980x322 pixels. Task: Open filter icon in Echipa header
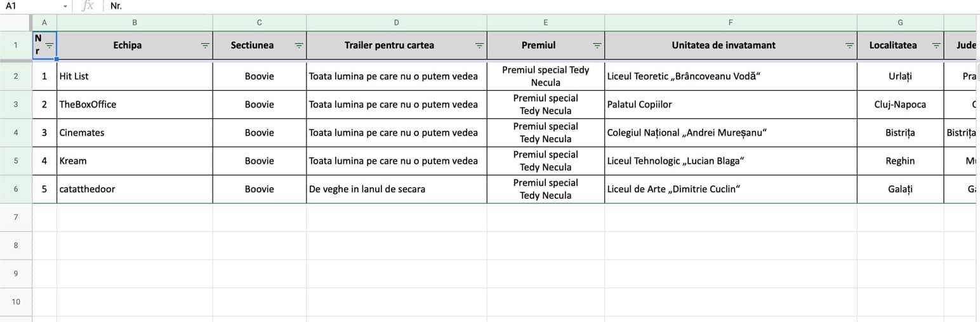[x=205, y=46]
